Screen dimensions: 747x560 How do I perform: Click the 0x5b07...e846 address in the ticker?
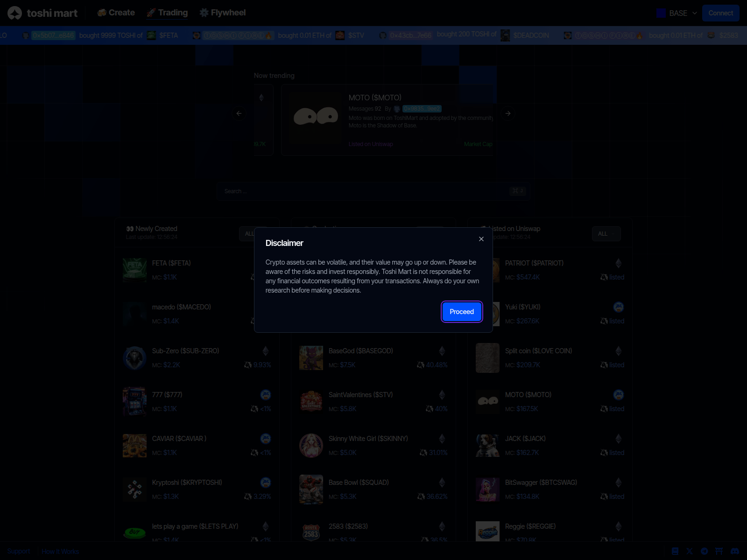pos(53,35)
